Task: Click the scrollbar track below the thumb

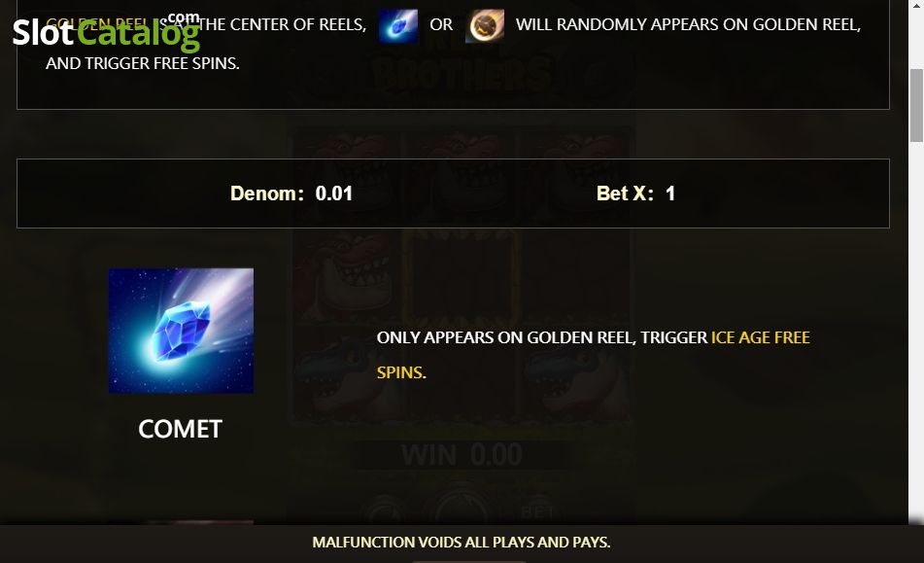Action: (x=916, y=331)
